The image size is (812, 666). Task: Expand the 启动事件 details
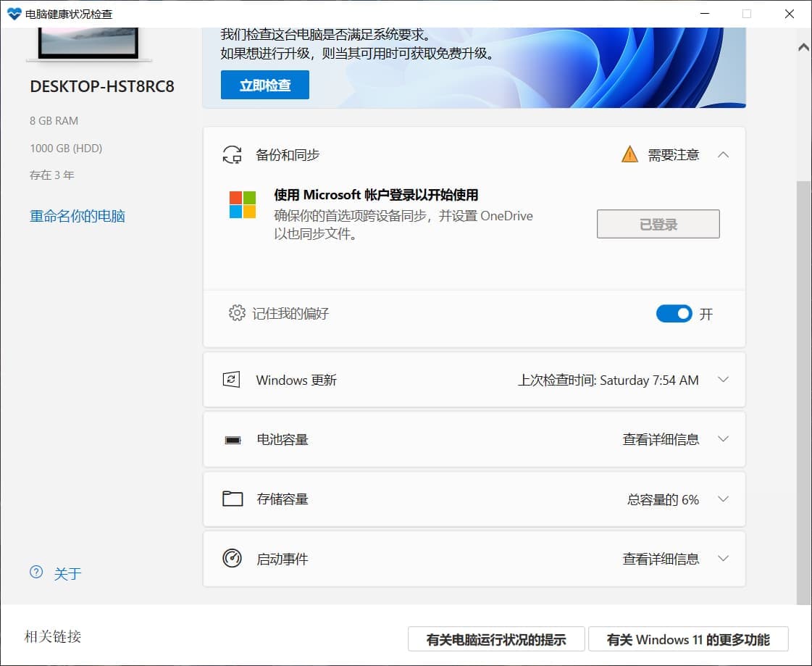click(x=723, y=559)
